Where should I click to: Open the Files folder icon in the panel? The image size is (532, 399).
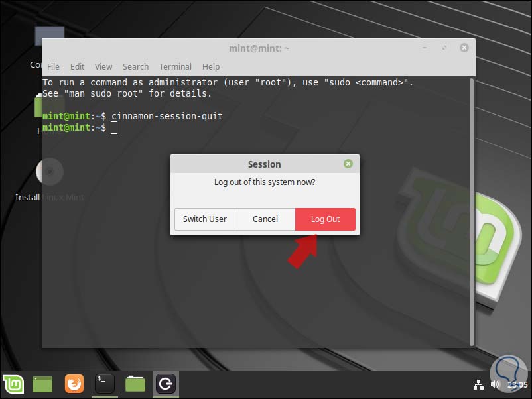point(135,384)
